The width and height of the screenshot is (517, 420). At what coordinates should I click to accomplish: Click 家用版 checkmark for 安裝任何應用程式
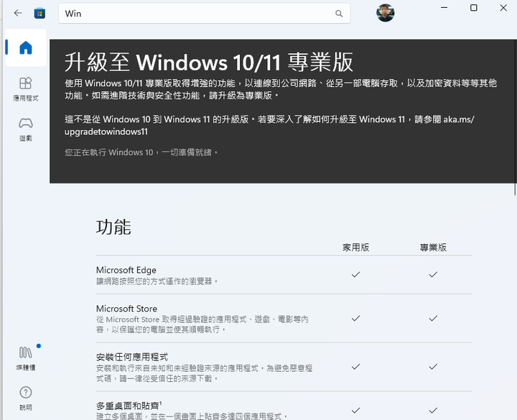[355, 367]
